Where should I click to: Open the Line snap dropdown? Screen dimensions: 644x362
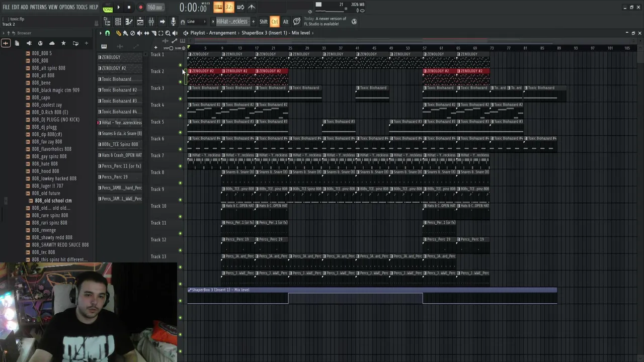196,22
